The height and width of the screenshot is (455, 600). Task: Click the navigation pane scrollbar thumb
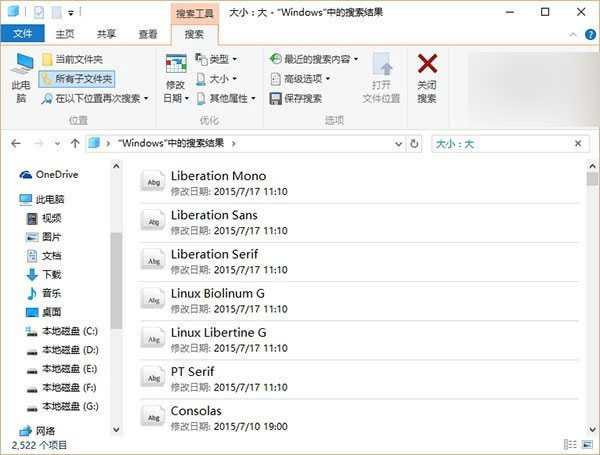click(116, 280)
